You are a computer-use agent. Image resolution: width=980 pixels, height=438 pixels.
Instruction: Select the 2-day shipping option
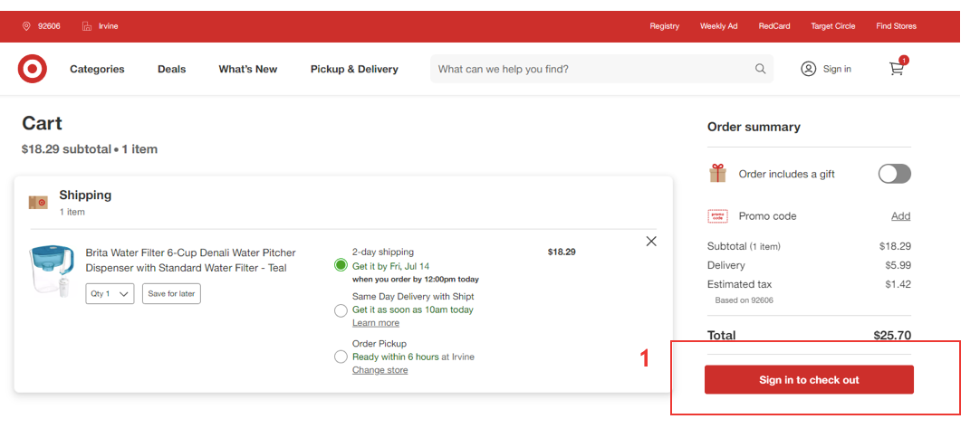tap(341, 265)
